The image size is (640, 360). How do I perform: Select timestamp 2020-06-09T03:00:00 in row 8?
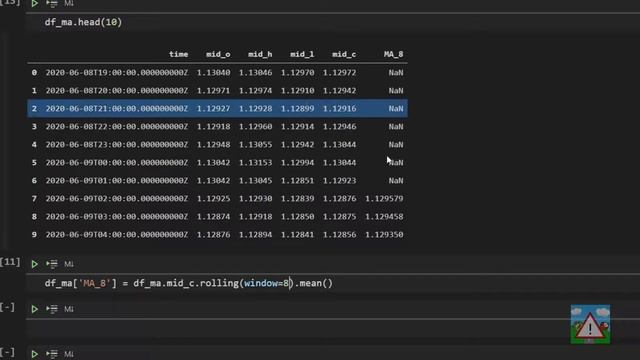[x=117, y=216]
